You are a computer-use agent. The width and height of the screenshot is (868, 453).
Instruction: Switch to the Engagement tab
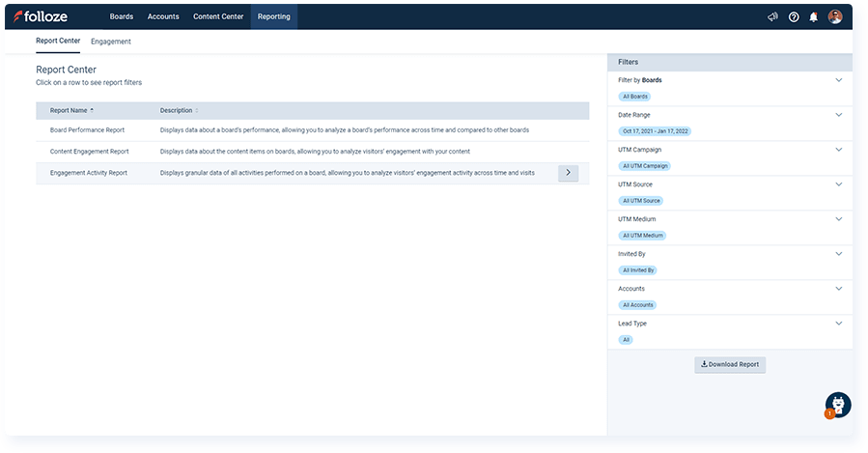pos(111,42)
